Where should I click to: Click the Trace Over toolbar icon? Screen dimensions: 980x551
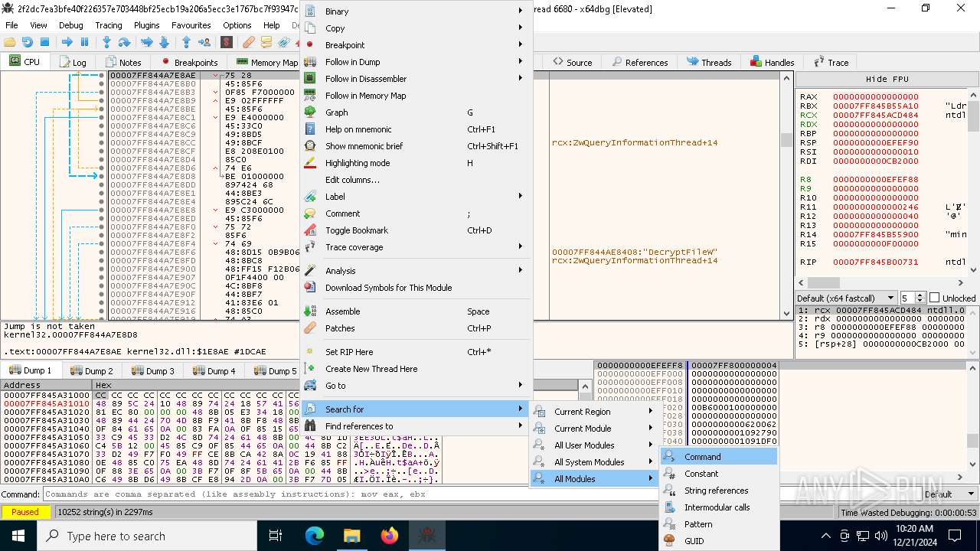pos(164,42)
